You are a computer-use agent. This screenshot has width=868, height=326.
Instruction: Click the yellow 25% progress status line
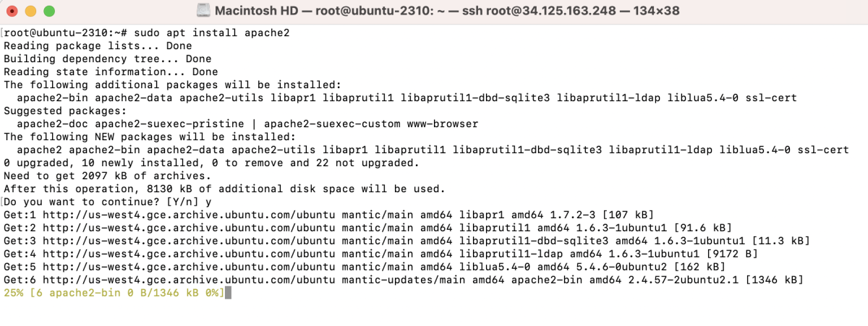pos(114,292)
